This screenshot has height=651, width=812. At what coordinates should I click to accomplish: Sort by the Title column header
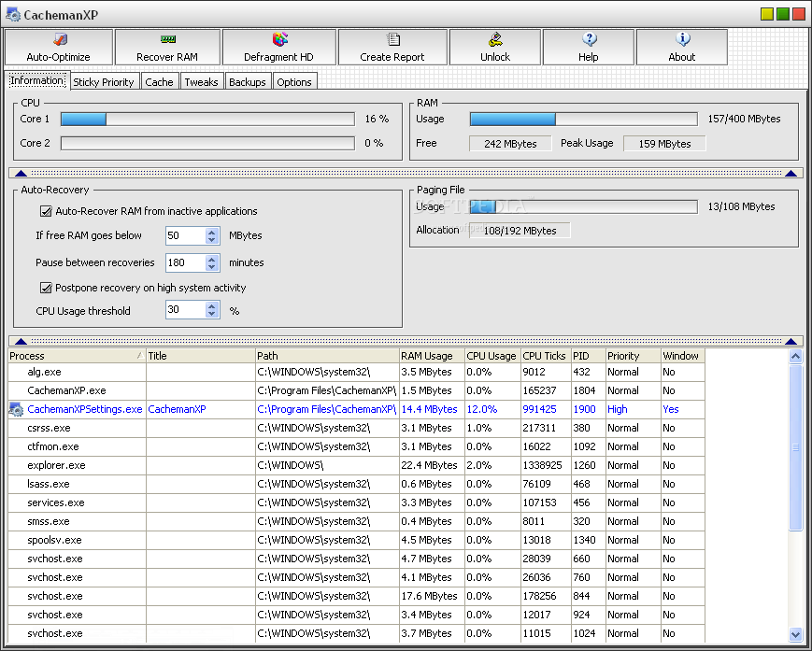click(201, 356)
